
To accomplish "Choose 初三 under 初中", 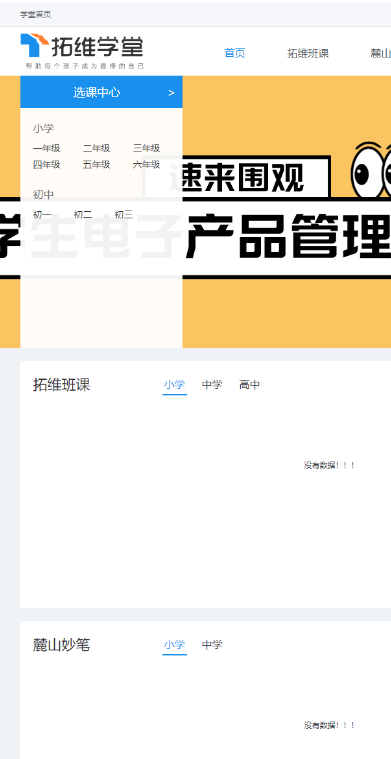I will [x=124, y=214].
